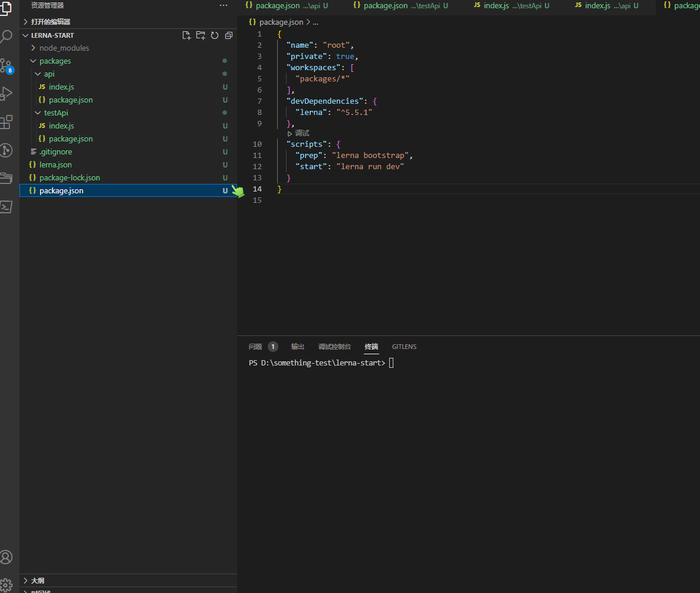Switch to index.js ...\api editor tab
Screen dimensions: 700x593
pos(606,6)
